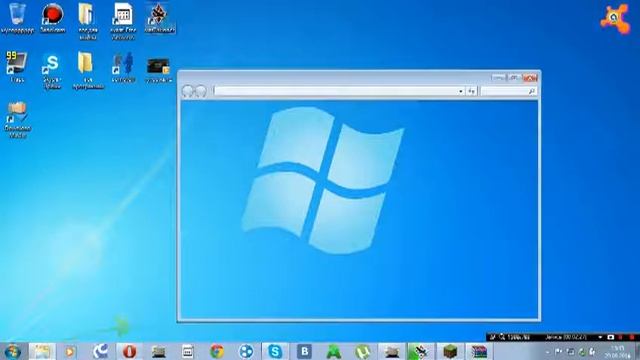
Task: Maximize the Explorer window
Action: 514,77
